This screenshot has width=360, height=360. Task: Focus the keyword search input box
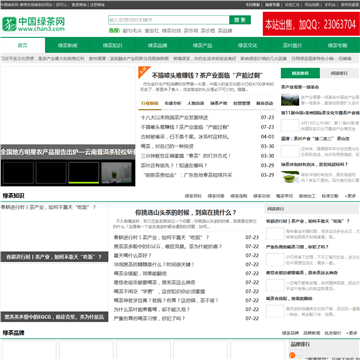(x=169, y=20)
